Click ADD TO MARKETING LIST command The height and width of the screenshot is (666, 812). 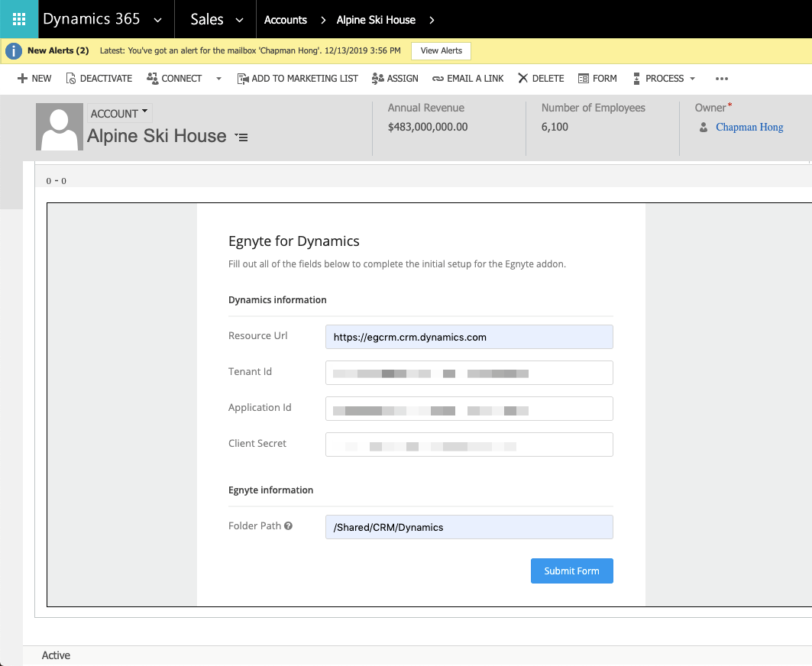coord(297,78)
